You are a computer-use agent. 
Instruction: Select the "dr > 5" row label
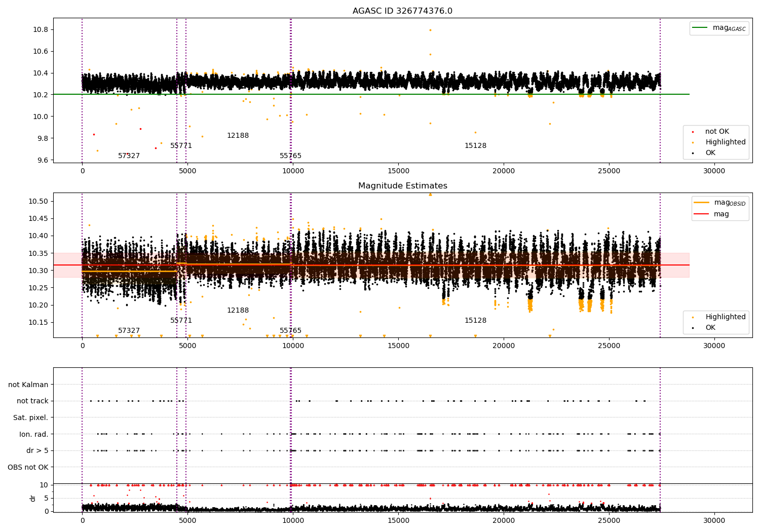point(37,450)
